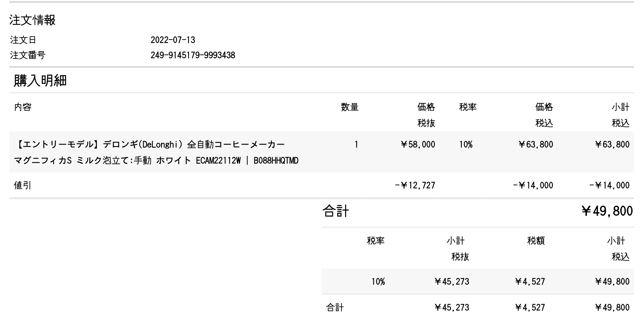Click the tax-excluded price ¥58,000
Viewport: 644px width, 325px height.
click(418, 145)
